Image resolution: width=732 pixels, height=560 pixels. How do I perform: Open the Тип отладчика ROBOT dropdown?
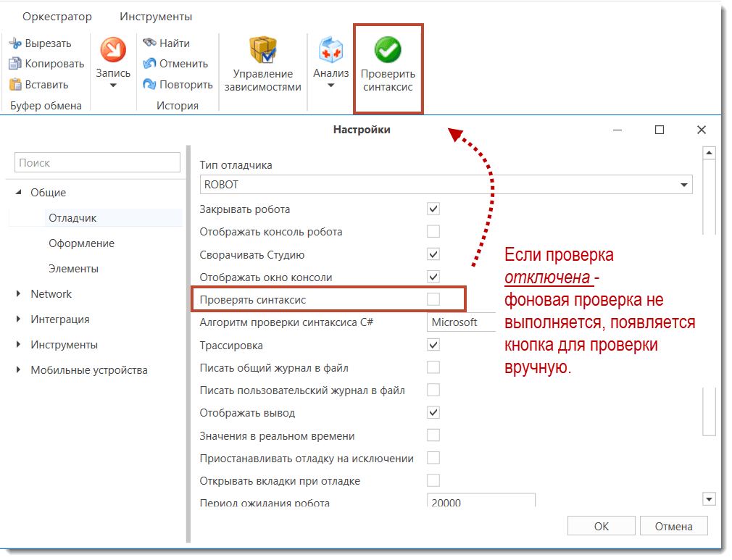[x=683, y=185]
